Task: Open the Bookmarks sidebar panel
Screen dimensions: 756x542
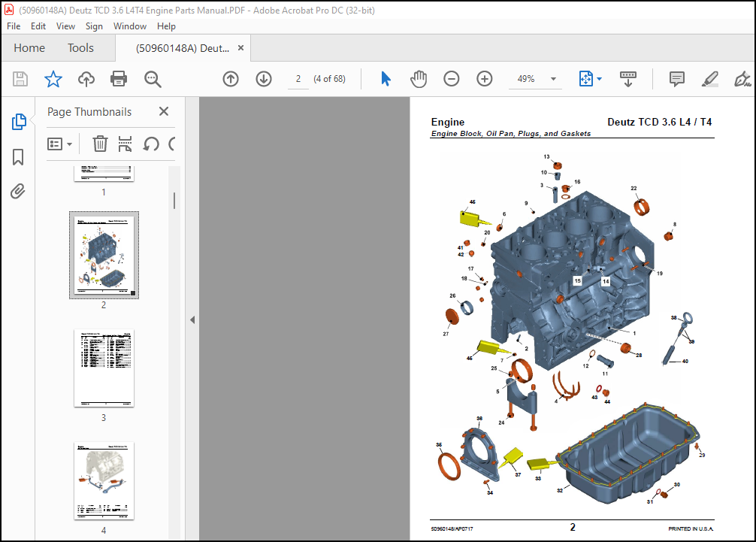Action: pyautogui.click(x=18, y=156)
